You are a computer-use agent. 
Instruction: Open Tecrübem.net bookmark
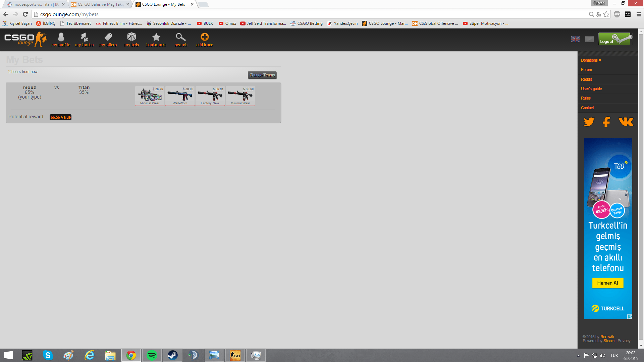click(75, 23)
